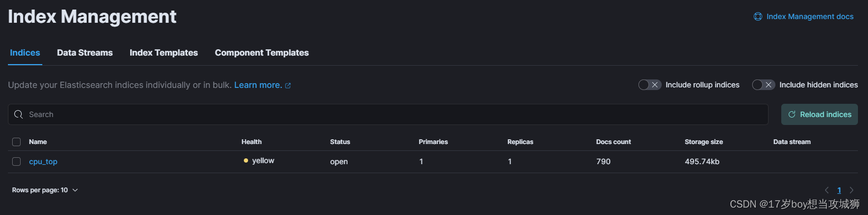Click the yellow health status dot
Screen dimensions: 868x215
[x=246, y=160]
